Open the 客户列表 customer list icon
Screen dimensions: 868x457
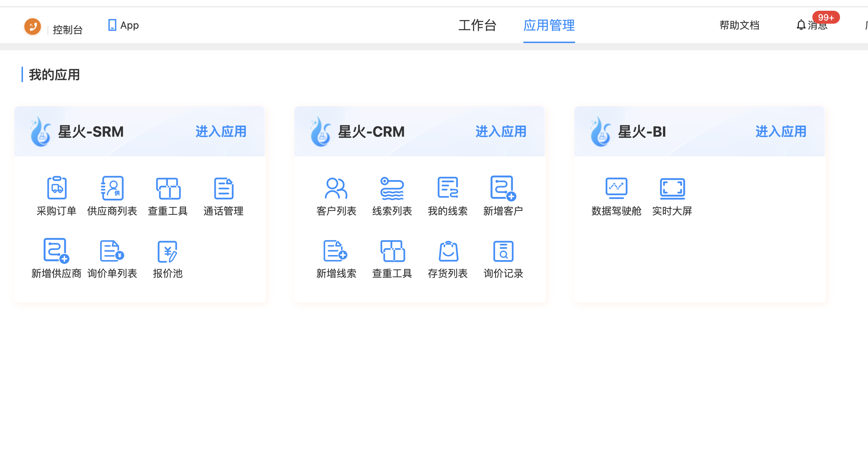pyautogui.click(x=336, y=188)
